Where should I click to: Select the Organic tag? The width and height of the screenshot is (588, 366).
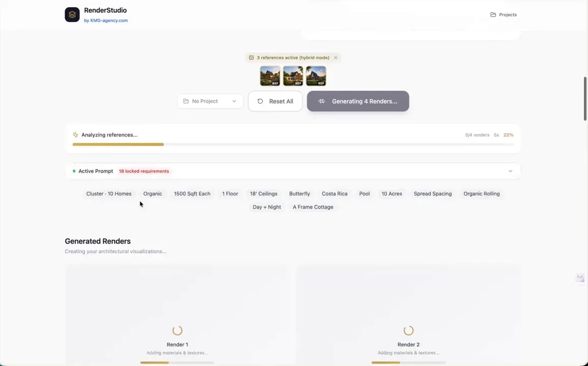click(x=153, y=194)
